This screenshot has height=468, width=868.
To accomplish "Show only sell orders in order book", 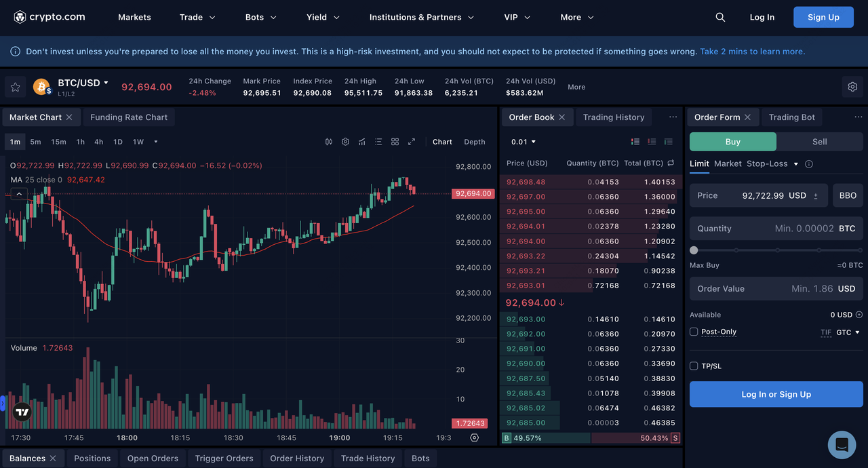I will 652,142.
